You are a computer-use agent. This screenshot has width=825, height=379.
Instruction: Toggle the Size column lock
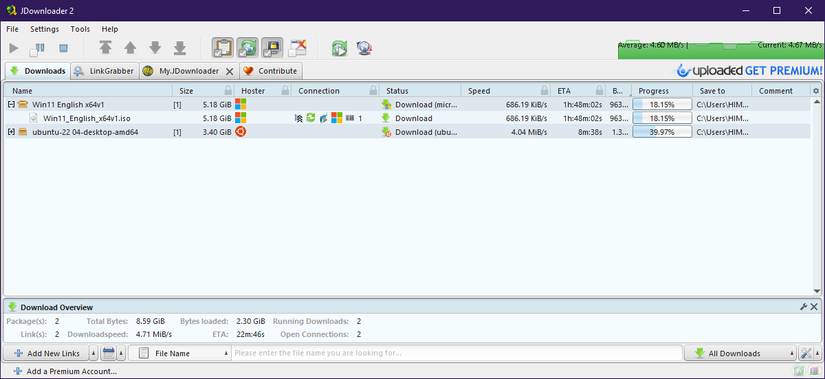coord(228,91)
